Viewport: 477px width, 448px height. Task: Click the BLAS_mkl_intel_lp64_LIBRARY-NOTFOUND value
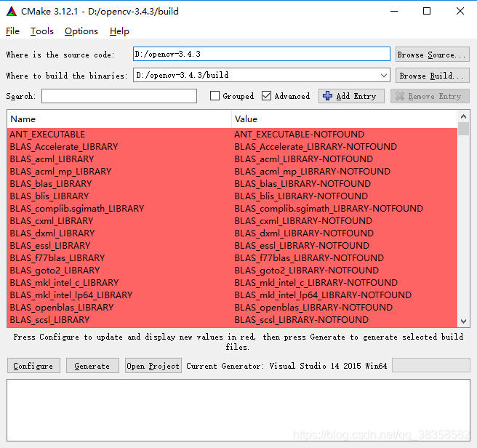323,295
